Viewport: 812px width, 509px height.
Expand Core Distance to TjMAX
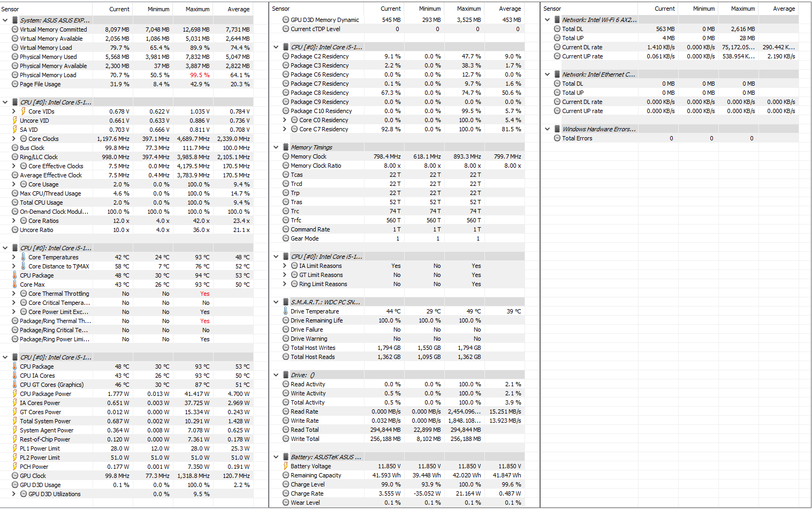(14, 266)
